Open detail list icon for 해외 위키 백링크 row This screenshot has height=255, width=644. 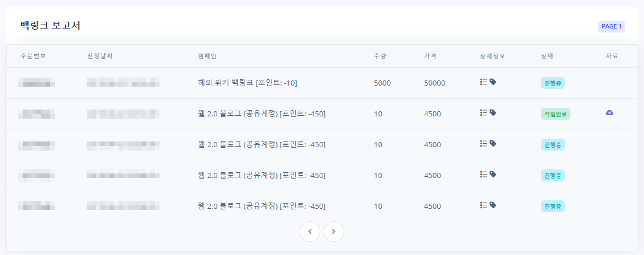point(483,82)
